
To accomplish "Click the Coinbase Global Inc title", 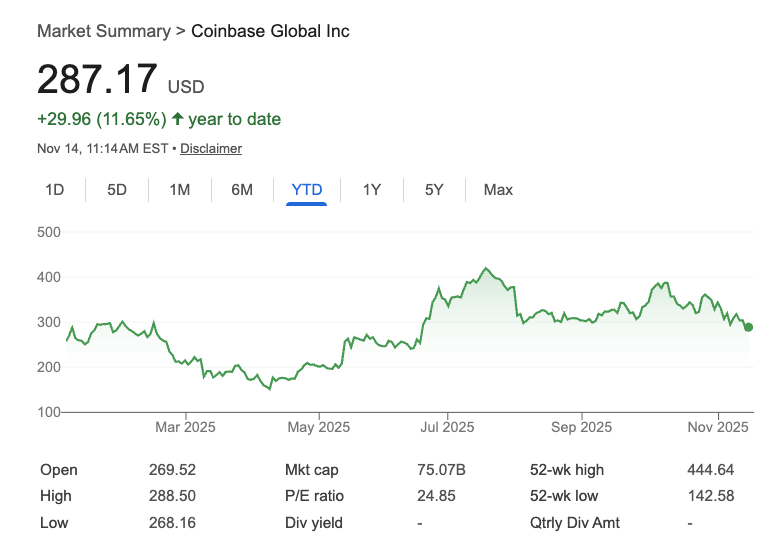I will click(270, 31).
